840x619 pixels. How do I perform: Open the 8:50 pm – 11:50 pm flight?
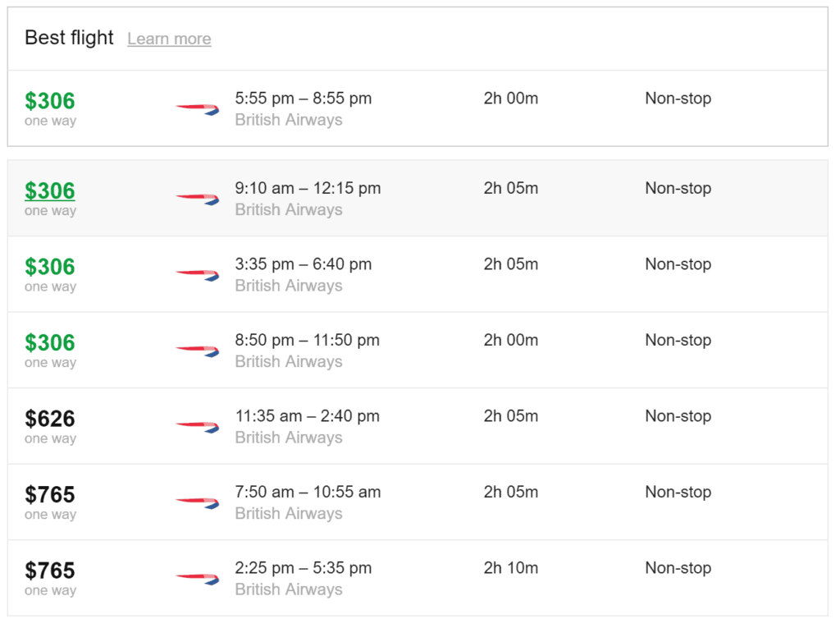click(307, 340)
